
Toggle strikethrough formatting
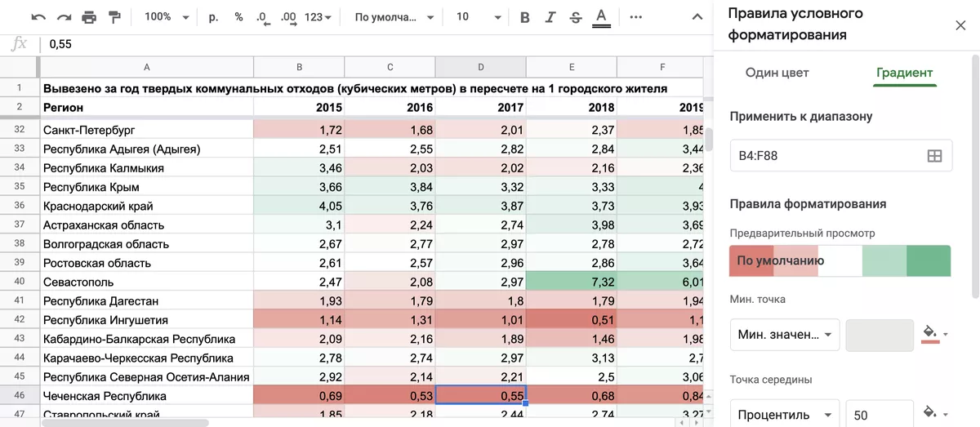click(x=575, y=17)
